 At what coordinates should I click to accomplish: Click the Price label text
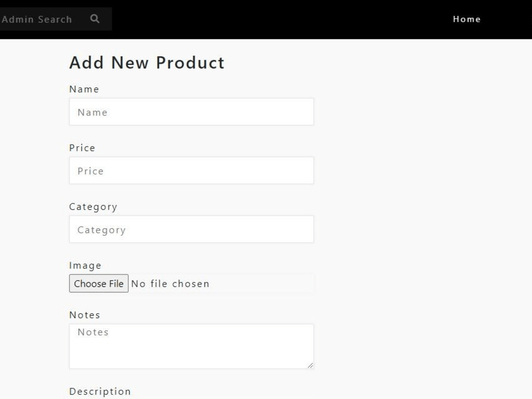tap(82, 147)
